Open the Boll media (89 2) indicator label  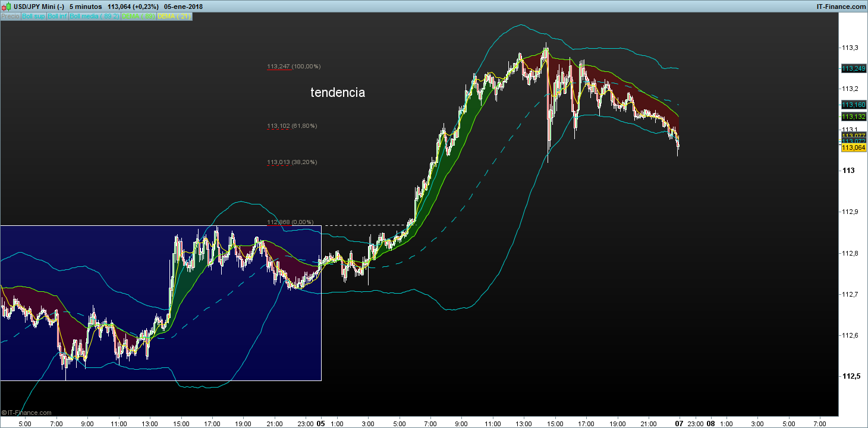point(94,17)
